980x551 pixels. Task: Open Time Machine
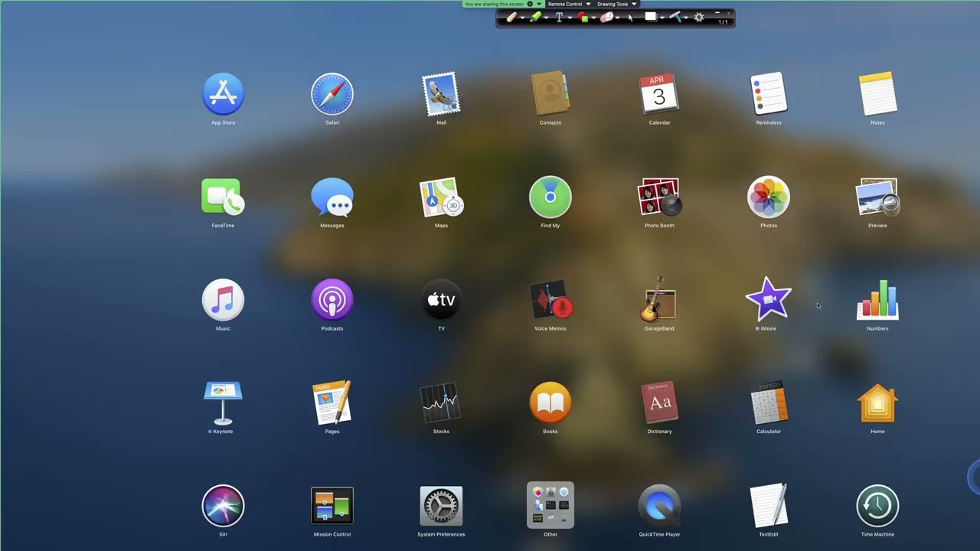point(877,506)
